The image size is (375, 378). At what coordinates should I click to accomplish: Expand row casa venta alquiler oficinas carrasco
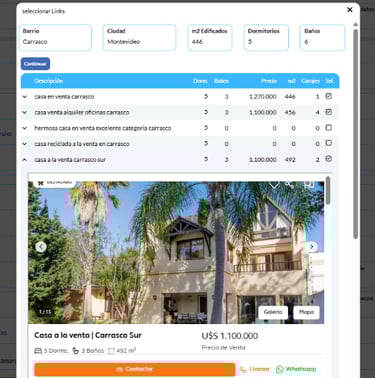(24, 112)
